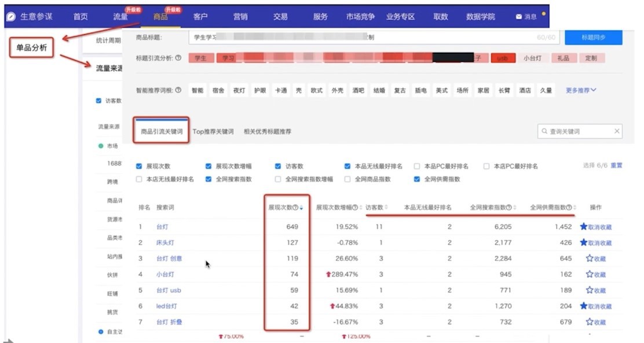644x343 pixels.
Task: Sort by 展现次数增幅 column arrows
Action: 360,208
